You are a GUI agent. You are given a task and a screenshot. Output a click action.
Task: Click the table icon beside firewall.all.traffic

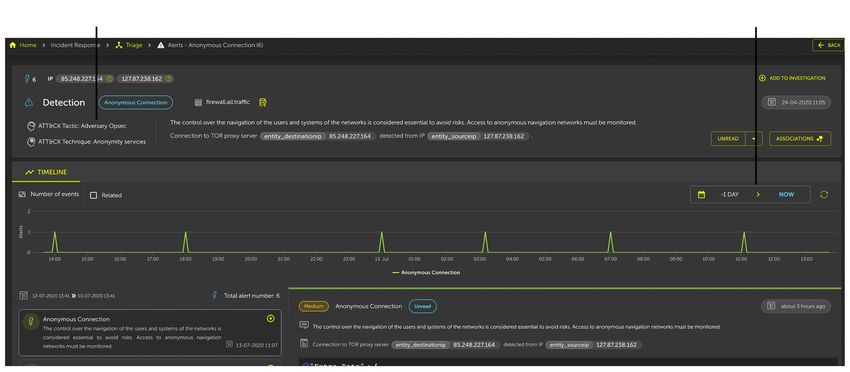tap(198, 102)
